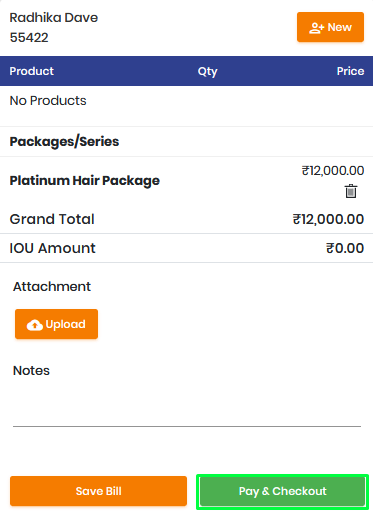Viewport: 373px width, 516px height.
Task: Click the Attachment section label
Action: (x=52, y=287)
